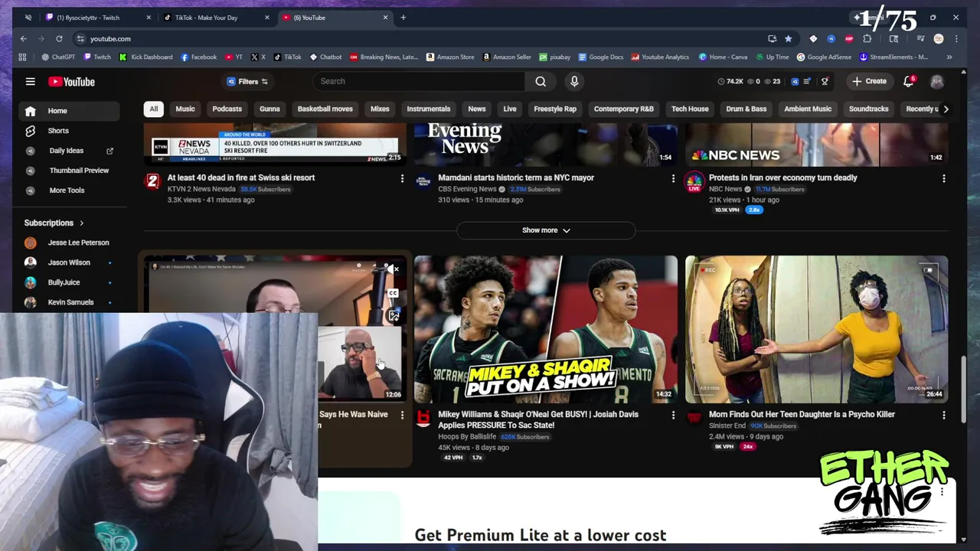Screen dimensions: 980x551
Task: Open Daily Ideas in sidebar
Action: (x=69, y=151)
